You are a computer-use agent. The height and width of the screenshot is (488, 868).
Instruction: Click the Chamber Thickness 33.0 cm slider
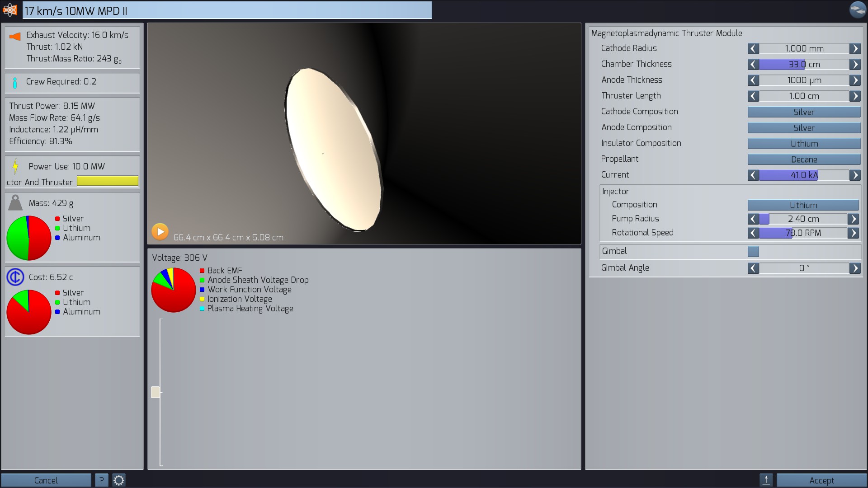click(x=804, y=64)
